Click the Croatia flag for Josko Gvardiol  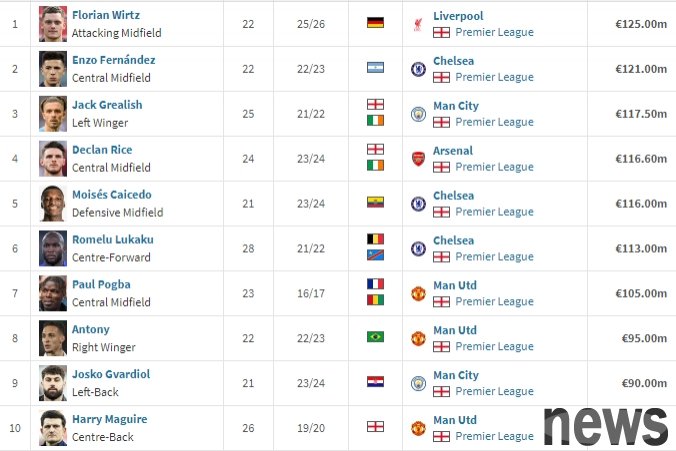(x=376, y=382)
